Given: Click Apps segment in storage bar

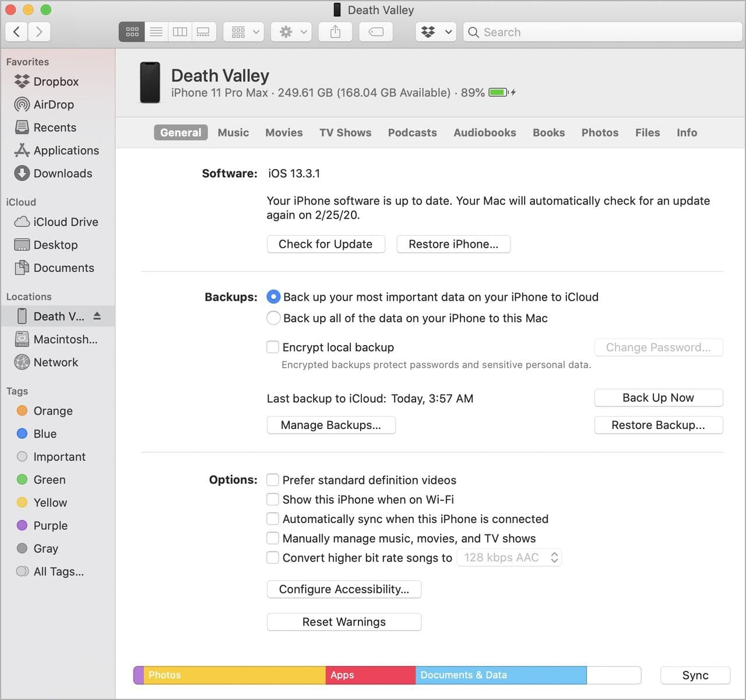Looking at the screenshot, I should point(371,675).
